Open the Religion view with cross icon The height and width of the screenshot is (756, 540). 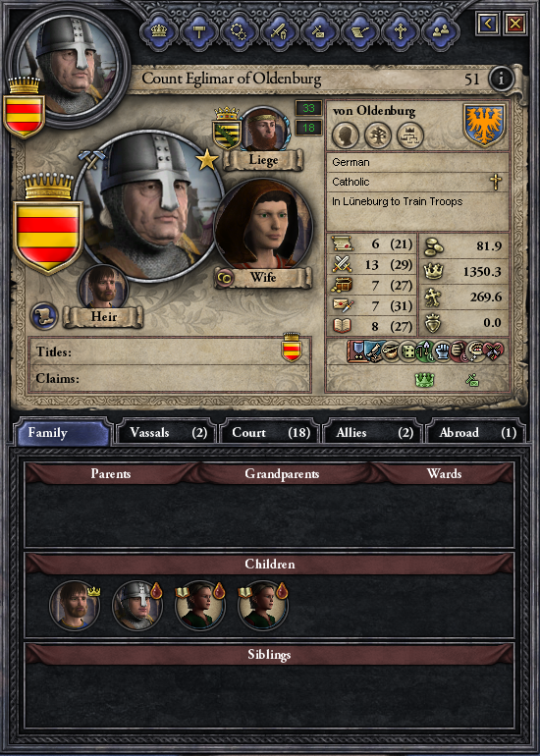401,30
